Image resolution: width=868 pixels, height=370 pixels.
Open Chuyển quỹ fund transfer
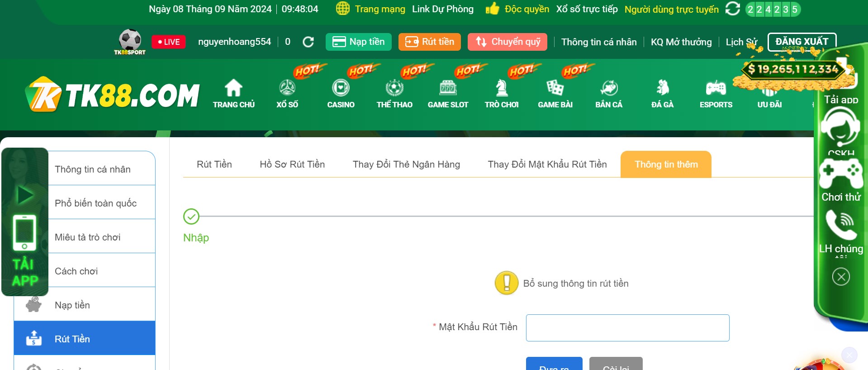tap(508, 42)
